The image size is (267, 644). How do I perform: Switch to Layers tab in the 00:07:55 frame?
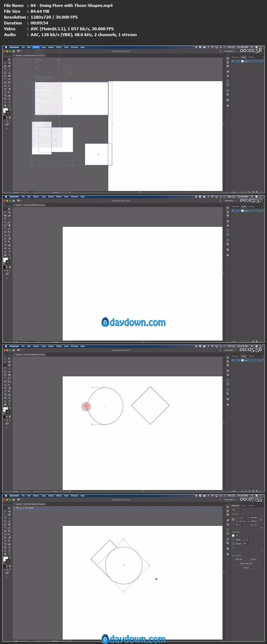pyautogui.click(x=244, y=505)
